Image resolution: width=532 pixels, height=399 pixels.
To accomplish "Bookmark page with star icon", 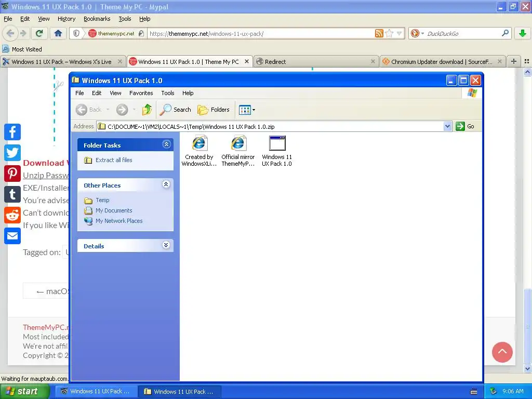I will (389, 33).
